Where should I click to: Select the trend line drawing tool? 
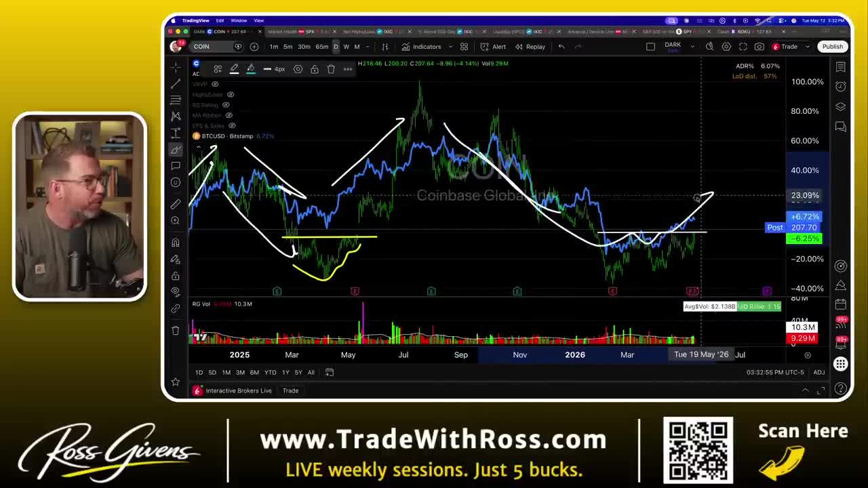[176, 83]
